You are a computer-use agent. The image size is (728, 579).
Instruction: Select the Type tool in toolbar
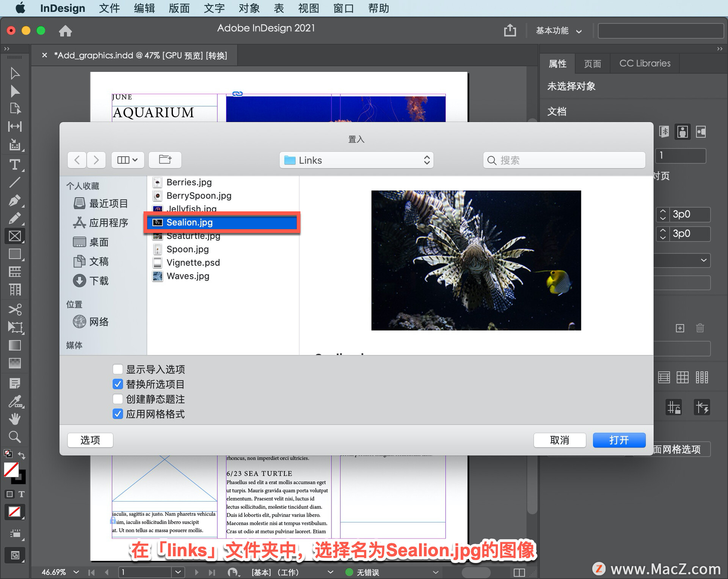point(15,165)
